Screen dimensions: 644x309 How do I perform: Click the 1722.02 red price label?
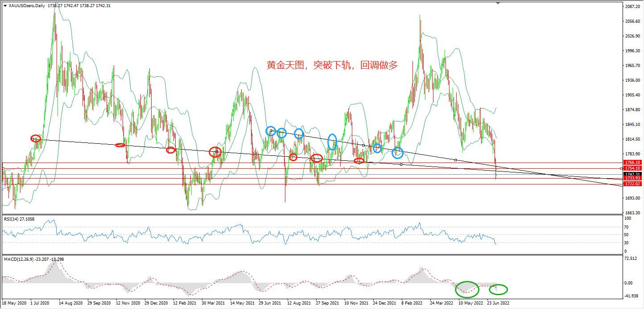coord(633,184)
